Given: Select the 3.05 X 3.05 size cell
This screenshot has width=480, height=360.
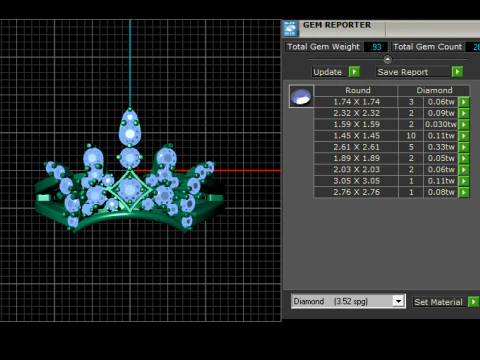Looking at the screenshot, I should pyautogui.click(x=356, y=181).
